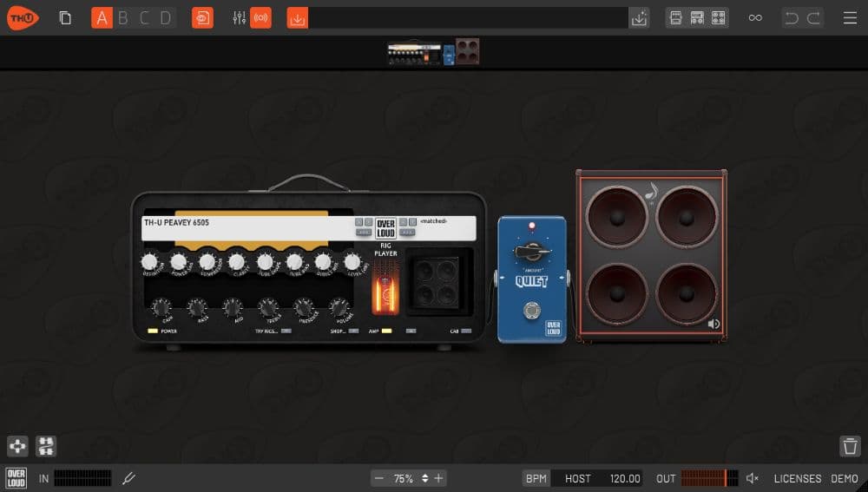The image size is (868, 492).
Task: Open the 75% zoom level dropdown
Action: [x=410, y=478]
